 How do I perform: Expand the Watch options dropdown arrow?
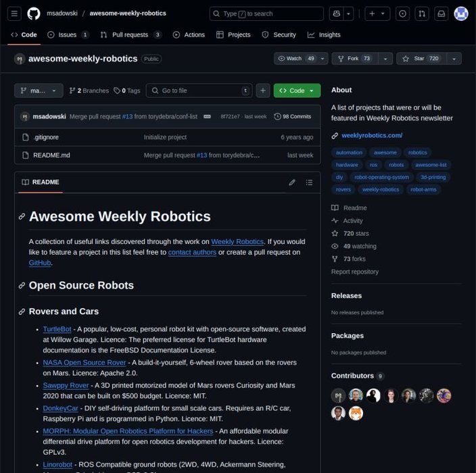click(x=323, y=59)
